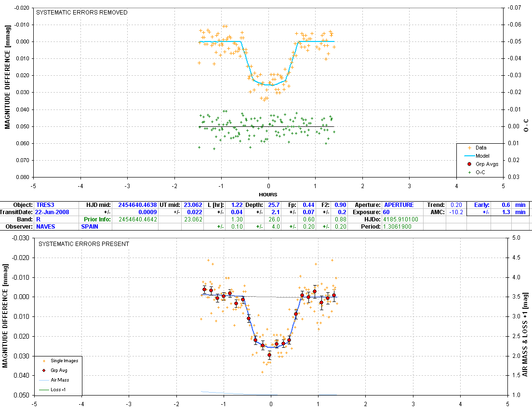This screenshot has width=532, height=410.
Task: Click the SYSTEMATIC ERRORS REMOVED chart title
Action: coord(82,13)
